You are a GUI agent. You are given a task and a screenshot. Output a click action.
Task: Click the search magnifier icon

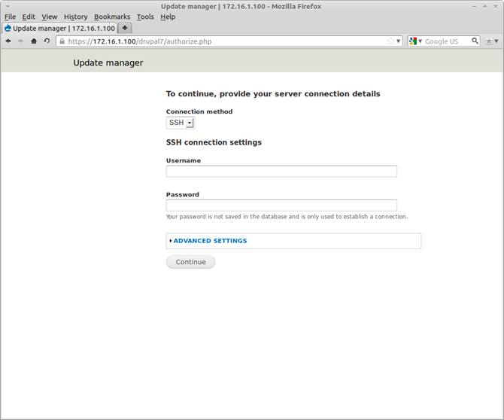tap(475, 41)
